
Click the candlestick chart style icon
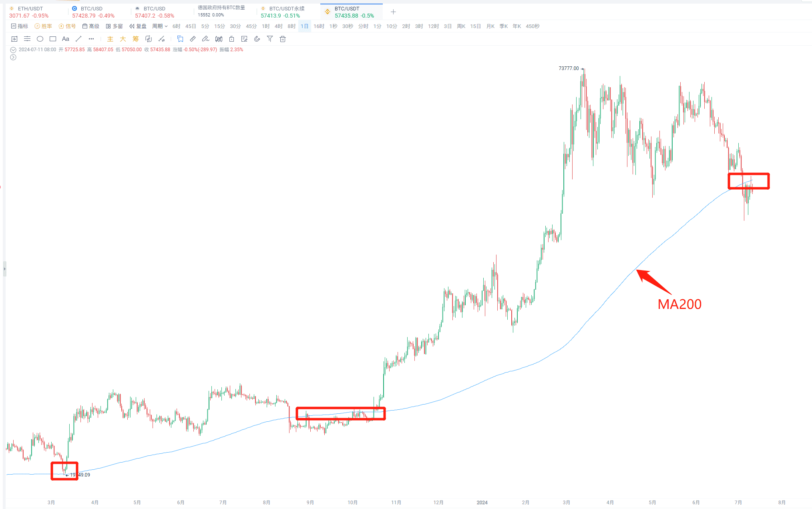(219, 39)
